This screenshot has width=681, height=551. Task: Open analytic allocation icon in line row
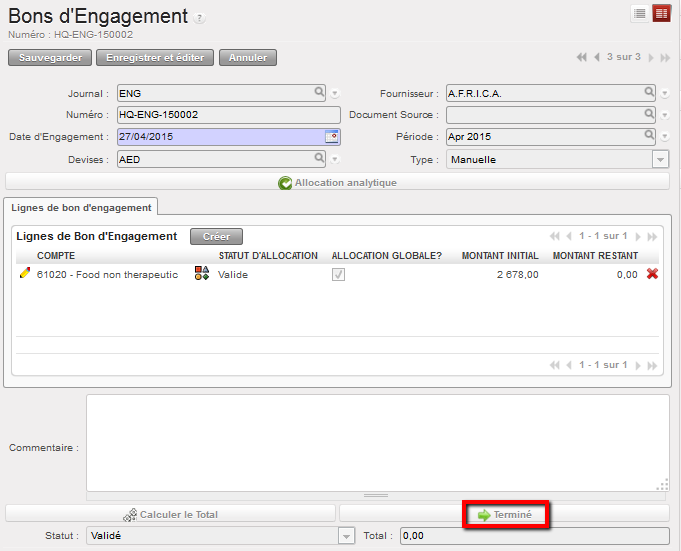(202, 274)
